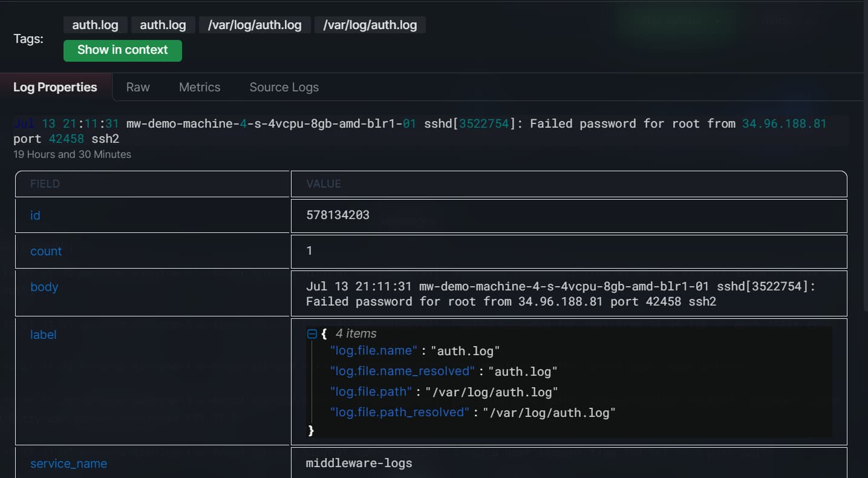The height and width of the screenshot is (478, 868).
Task: Click the Show in context button
Action: (x=122, y=50)
